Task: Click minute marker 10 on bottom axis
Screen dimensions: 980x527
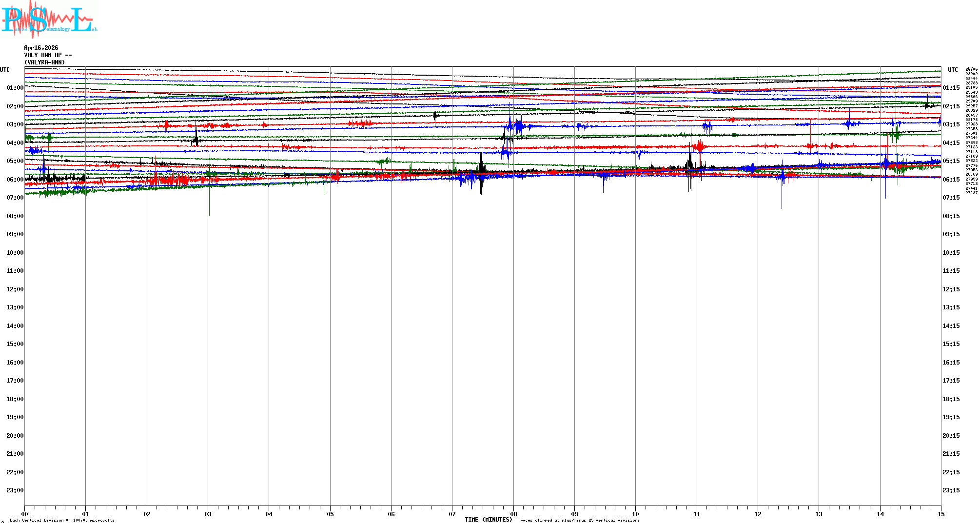Action: pos(635,514)
